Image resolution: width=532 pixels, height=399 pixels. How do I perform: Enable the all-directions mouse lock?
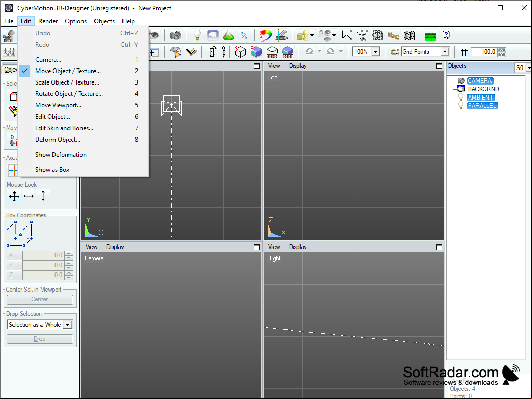14,196
